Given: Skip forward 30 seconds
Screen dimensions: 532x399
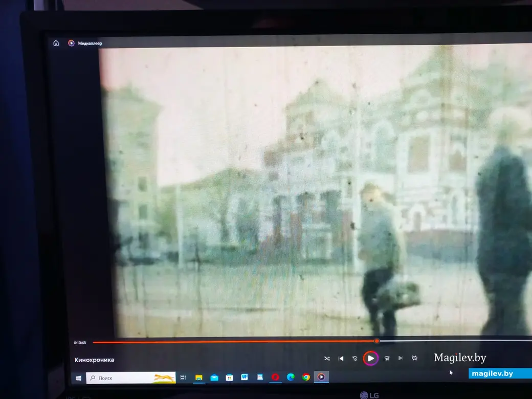Looking at the screenshot, I should 387,359.
